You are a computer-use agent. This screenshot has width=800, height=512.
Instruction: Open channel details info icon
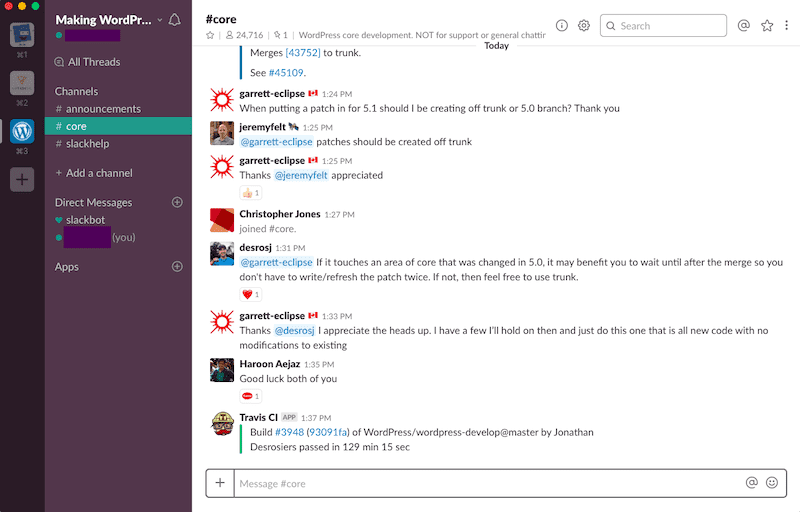[562, 26]
